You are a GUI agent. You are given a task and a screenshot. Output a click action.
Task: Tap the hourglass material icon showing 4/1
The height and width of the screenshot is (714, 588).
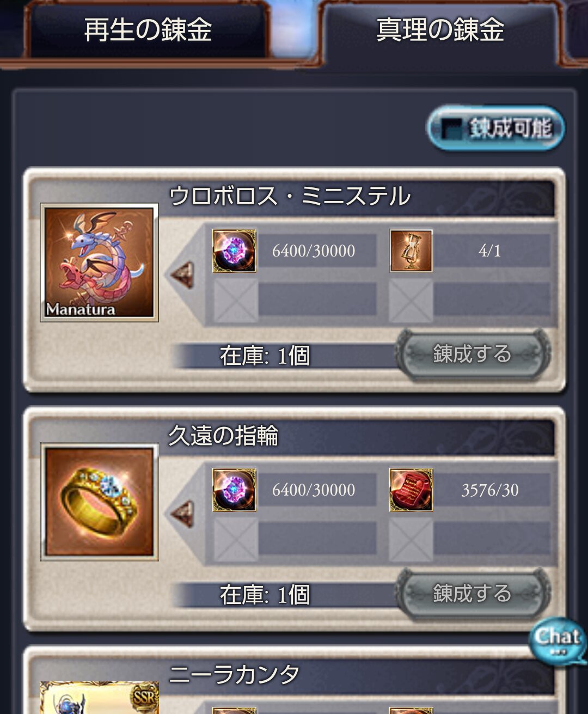pyautogui.click(x=411, y=251)
